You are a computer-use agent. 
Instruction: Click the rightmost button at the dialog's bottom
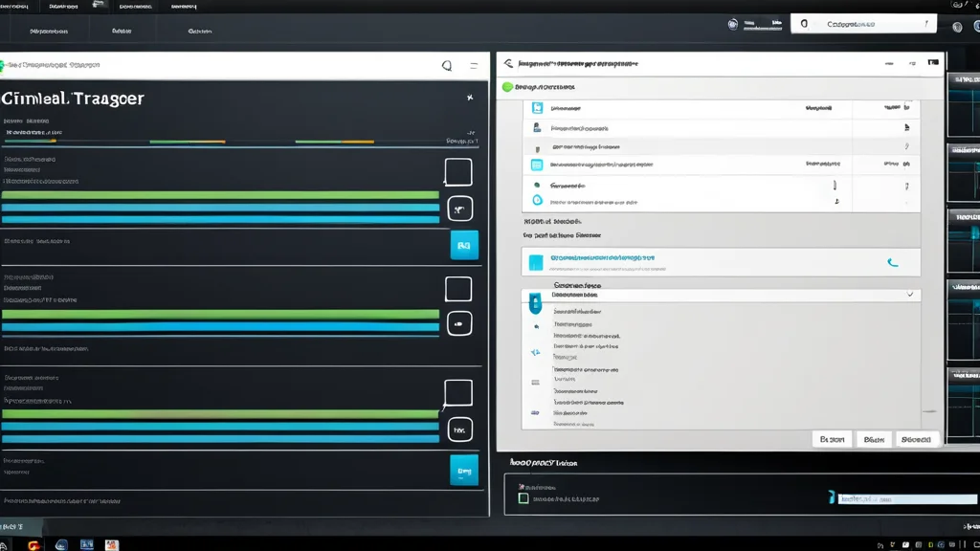tap(916, 439)
